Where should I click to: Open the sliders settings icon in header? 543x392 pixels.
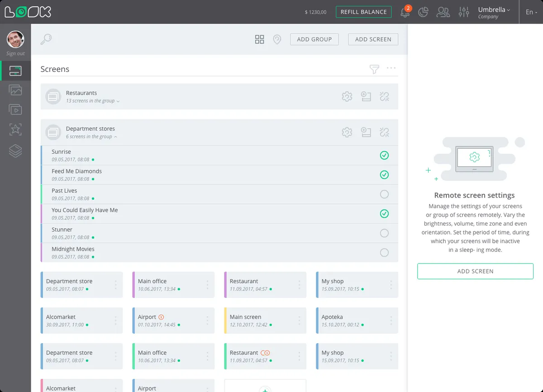[x=464, y=12]
